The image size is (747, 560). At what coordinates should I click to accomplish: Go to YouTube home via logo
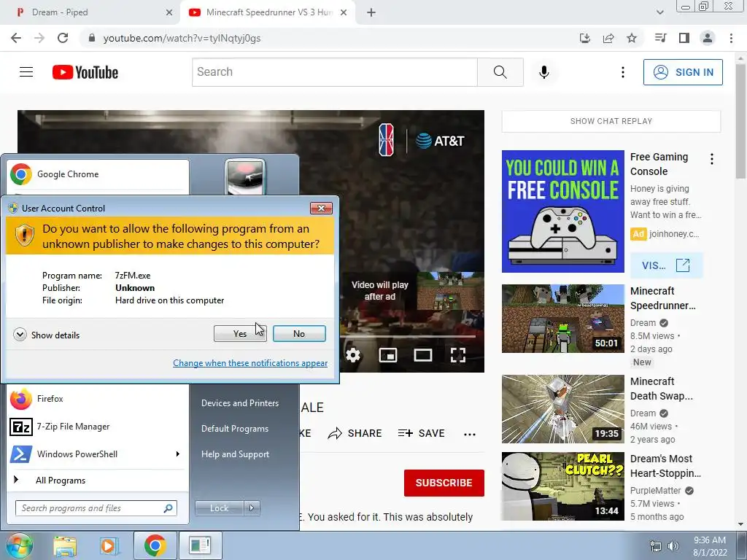(x=85, y=72)
